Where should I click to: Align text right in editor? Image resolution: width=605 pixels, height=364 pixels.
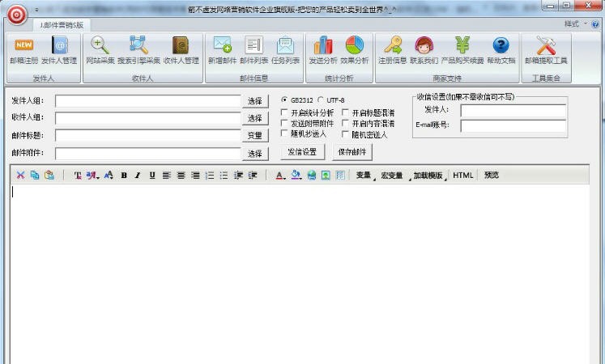click(x=196, y=176)
